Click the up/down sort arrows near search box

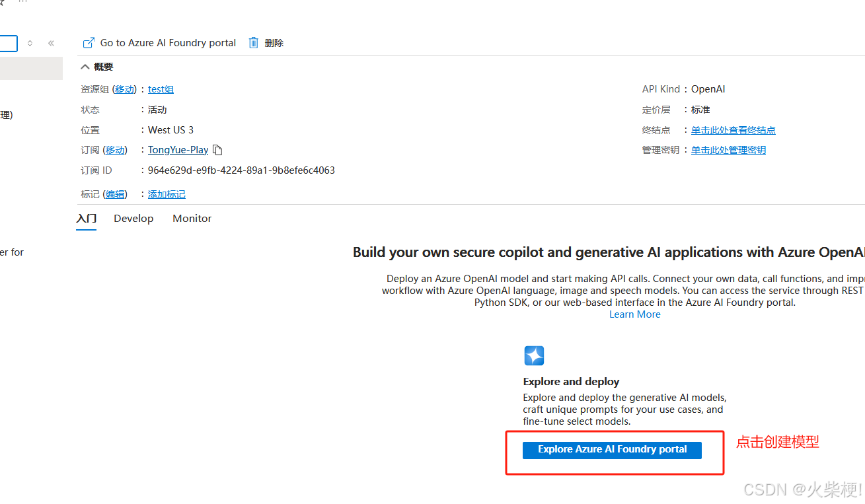(x=30, y=44)
